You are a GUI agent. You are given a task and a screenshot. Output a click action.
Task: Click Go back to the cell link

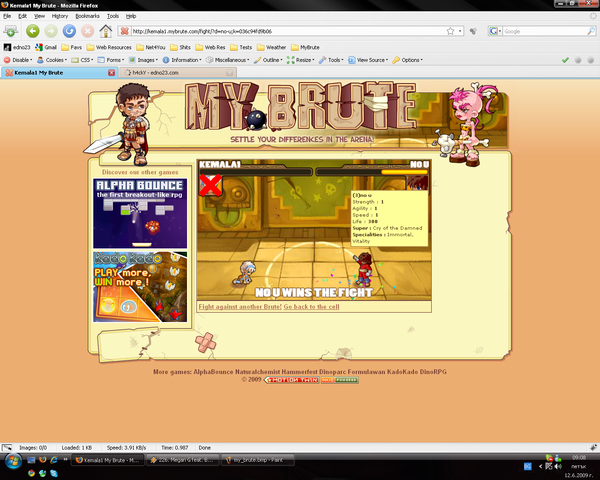tap(311, 307)
